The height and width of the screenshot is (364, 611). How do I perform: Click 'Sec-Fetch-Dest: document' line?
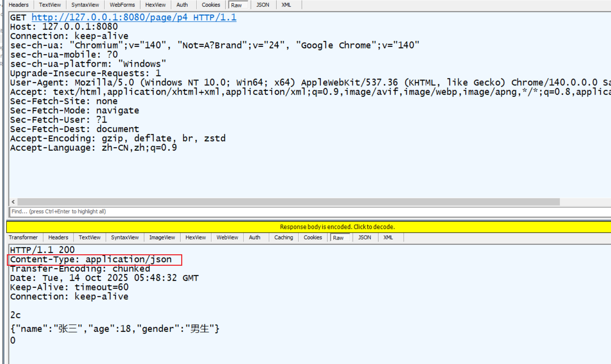click(74, 129)
